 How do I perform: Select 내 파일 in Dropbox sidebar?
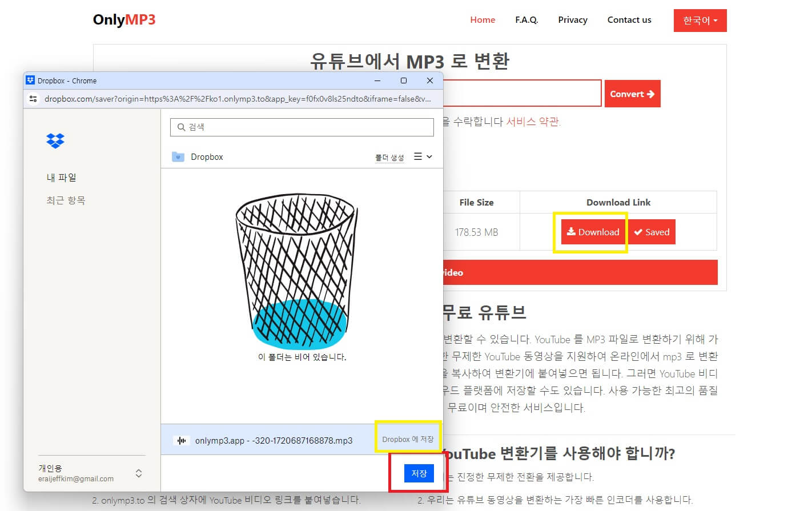pos(61,178)
